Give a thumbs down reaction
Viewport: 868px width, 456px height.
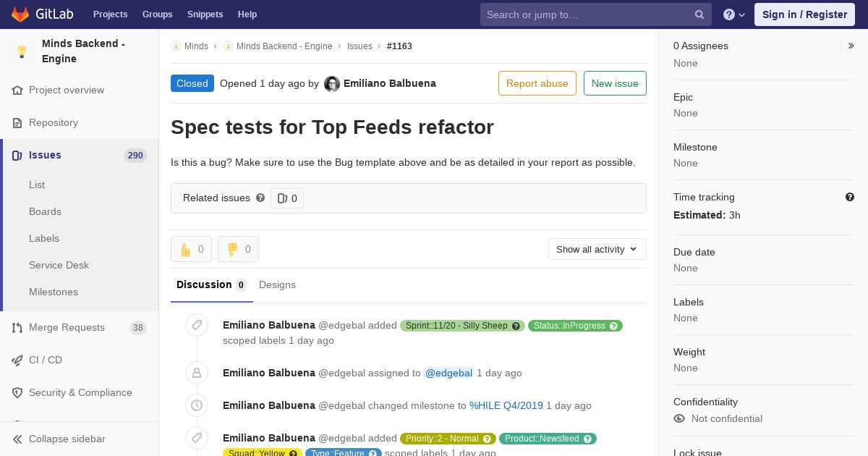[238, 249]
